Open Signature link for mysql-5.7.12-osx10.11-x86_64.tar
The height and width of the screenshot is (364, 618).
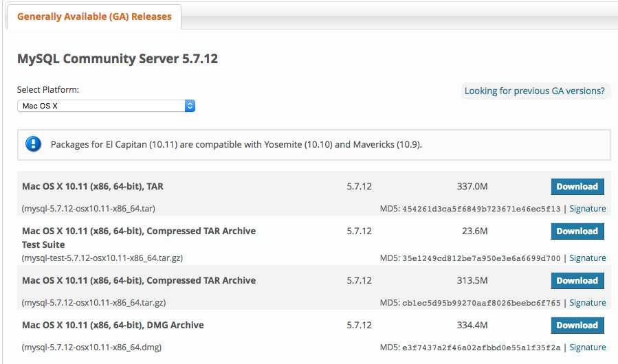click(x=588, y=208)
